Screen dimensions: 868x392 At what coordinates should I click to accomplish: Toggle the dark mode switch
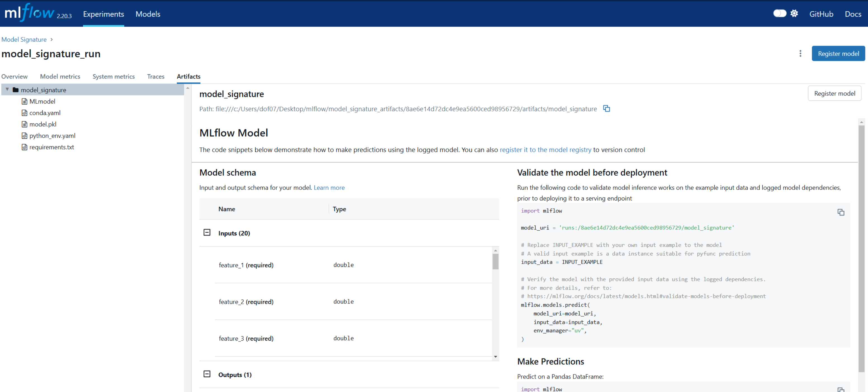coord(779,13)
